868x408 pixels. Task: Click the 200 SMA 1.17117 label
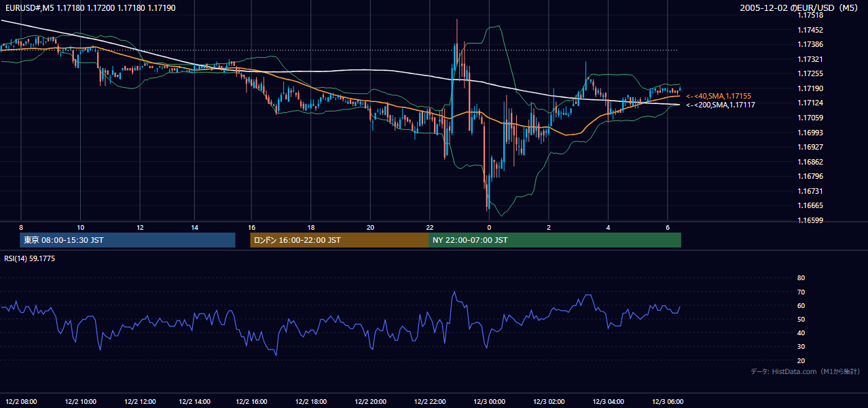tap(720, 105)
